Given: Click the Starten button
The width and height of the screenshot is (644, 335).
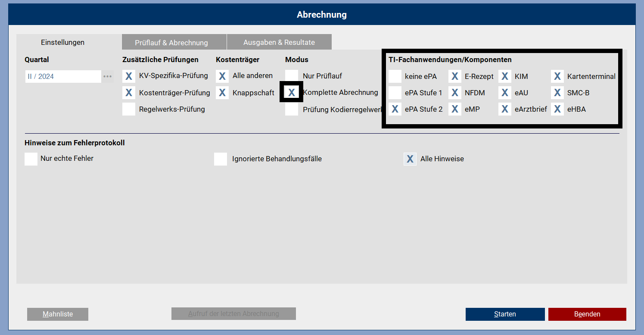Looking at the screenshot, I should click(x=505, y=314).
